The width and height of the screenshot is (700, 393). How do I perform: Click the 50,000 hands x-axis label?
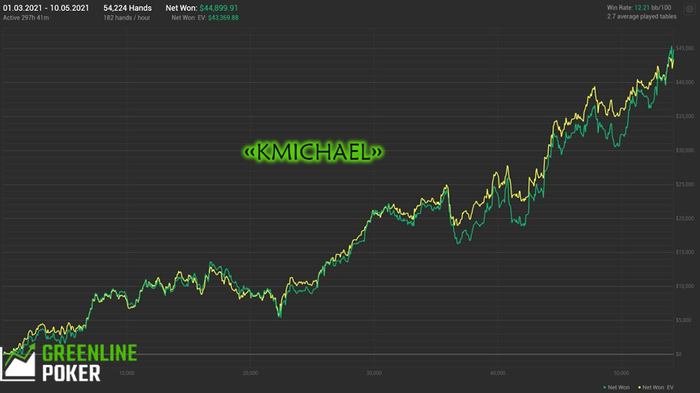[x=621, y=373]
